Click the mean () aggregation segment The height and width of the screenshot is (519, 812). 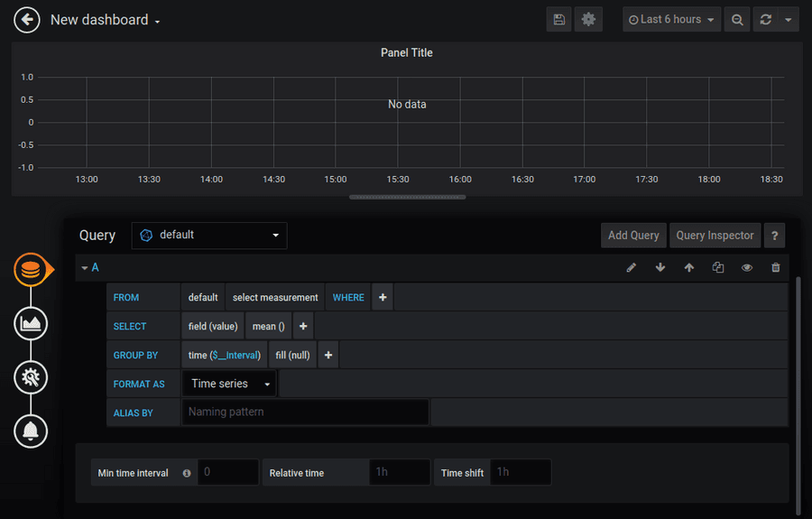(268, 327)
